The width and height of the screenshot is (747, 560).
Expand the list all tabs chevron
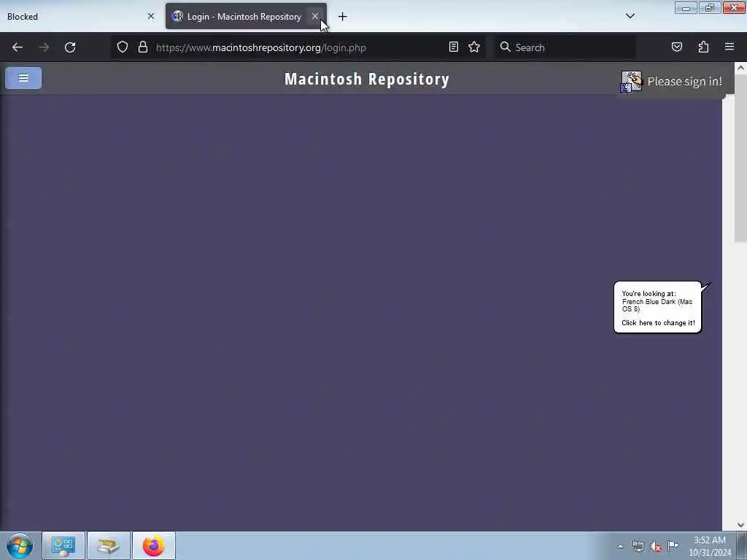[x=630, y=16]
